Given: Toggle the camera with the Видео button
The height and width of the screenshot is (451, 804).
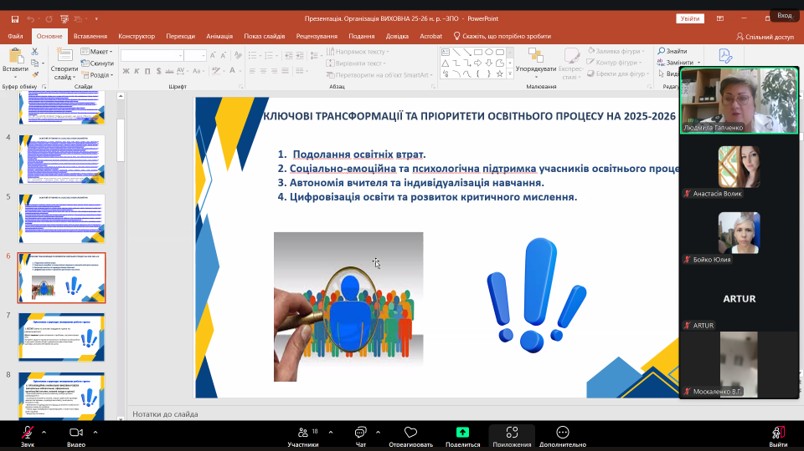Looking at the screenshot, I should tap(76, 432).
